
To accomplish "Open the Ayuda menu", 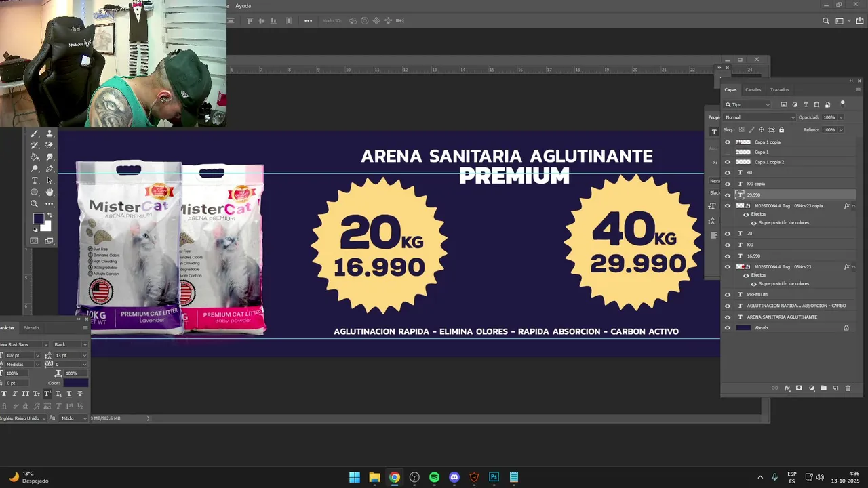I will point(243,6).
